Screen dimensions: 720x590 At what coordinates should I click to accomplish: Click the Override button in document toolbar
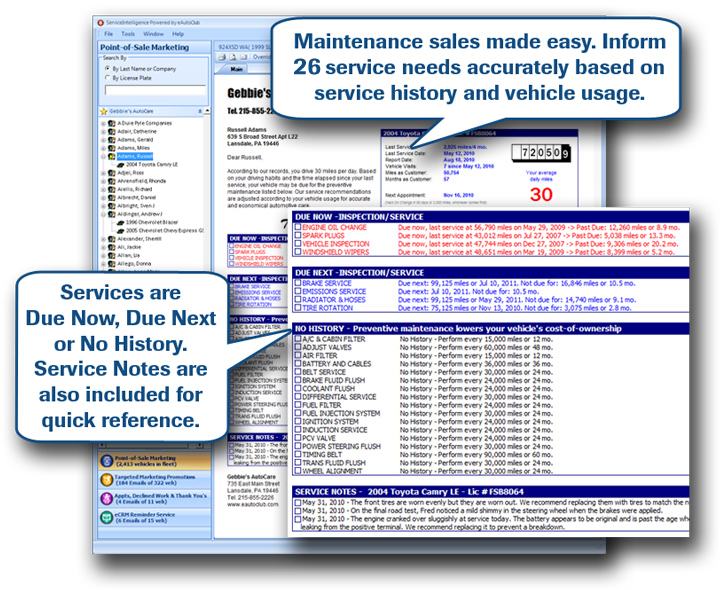262,57
